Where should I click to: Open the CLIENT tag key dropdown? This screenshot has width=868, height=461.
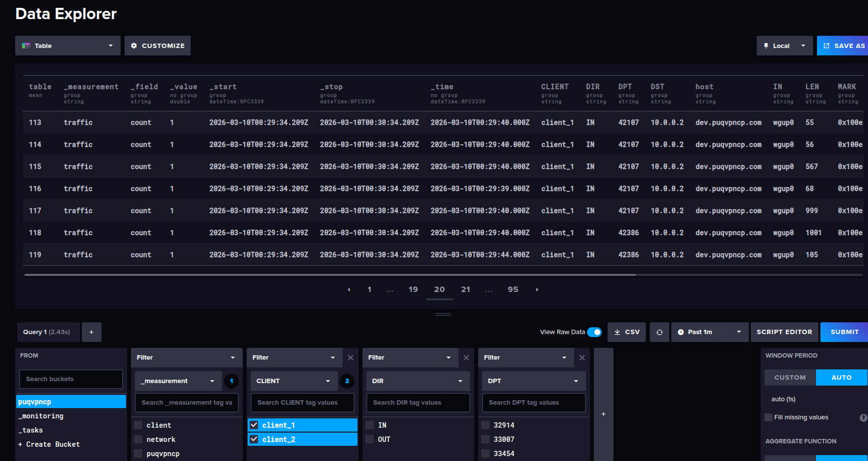click(294, 381)
